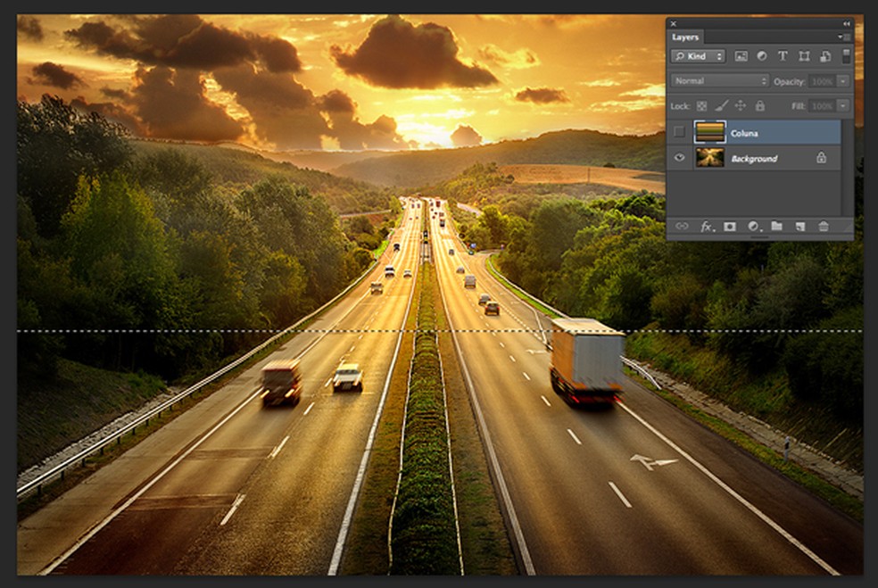Lock position move-arrows icon
Image resolution: width=878 pixels, height=588 pixels.
(x=741, y=105)
